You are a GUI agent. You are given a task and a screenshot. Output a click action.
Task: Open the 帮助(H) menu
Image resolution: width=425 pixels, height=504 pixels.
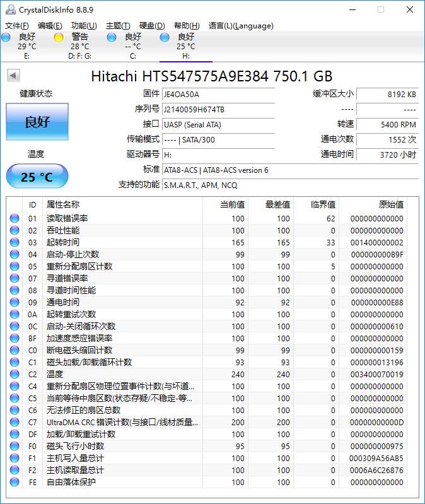pos(187,26)
